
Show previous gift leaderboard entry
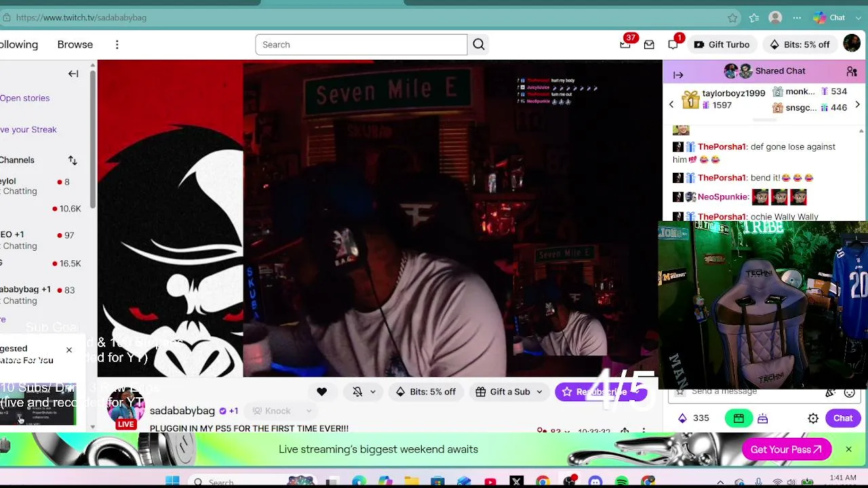671,104
